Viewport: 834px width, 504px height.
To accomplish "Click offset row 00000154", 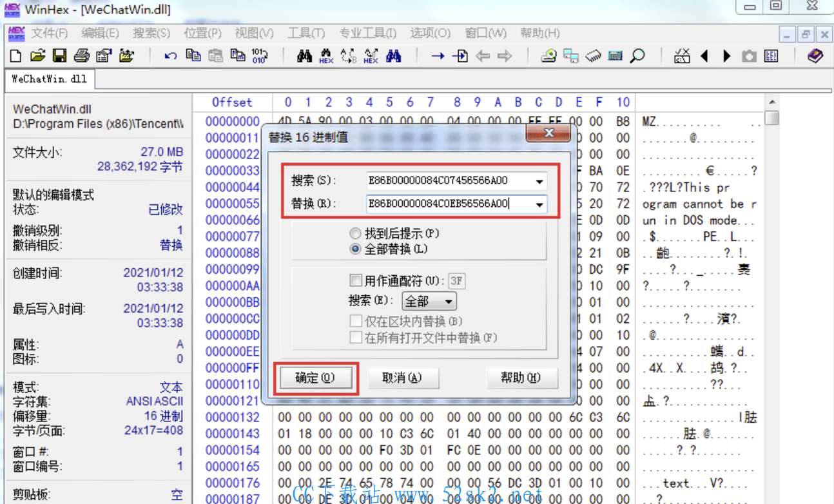I will pos(232,450).
